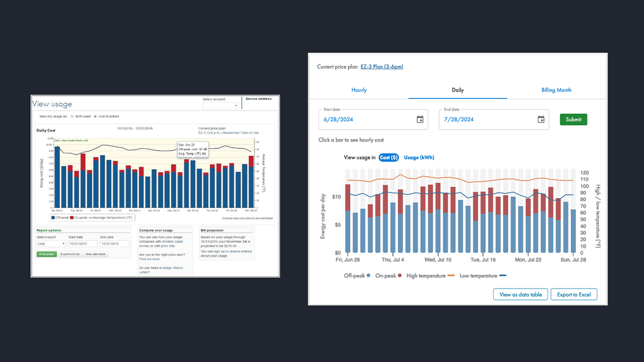
Task: Click the View usage heading
Action: point(52,104)
